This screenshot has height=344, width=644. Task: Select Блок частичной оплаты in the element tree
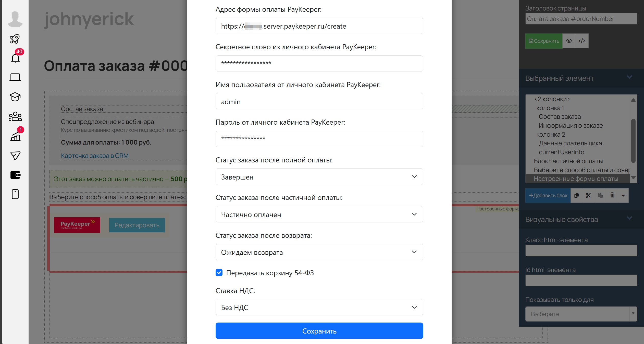point(568,161)
